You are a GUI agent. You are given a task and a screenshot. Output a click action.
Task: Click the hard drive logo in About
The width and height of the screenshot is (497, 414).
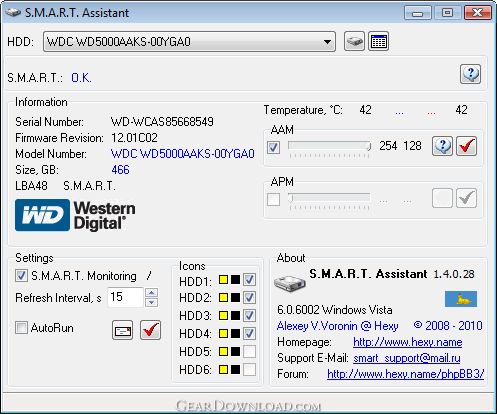coord(290,283)
